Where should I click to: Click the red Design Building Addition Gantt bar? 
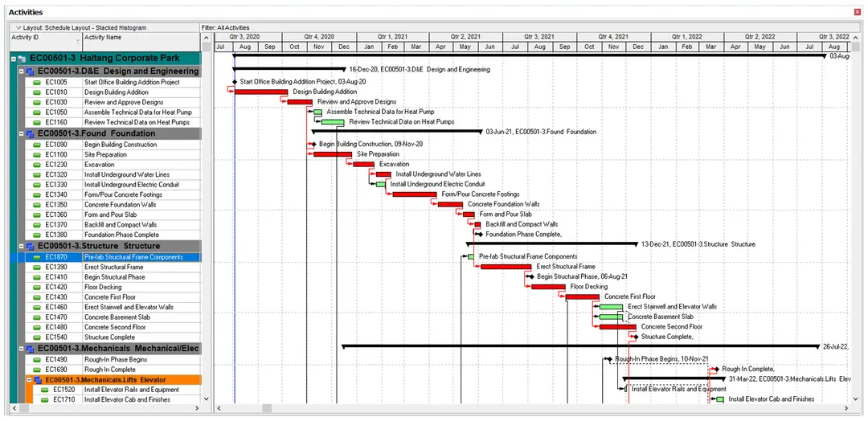260,92
